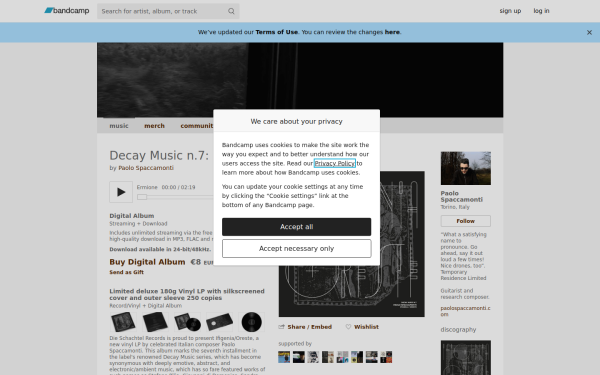Image resolution: width=600 pixels, height=375 pixels.
Task: Open the discography album thumbnail
Action: tap(466, 358)
